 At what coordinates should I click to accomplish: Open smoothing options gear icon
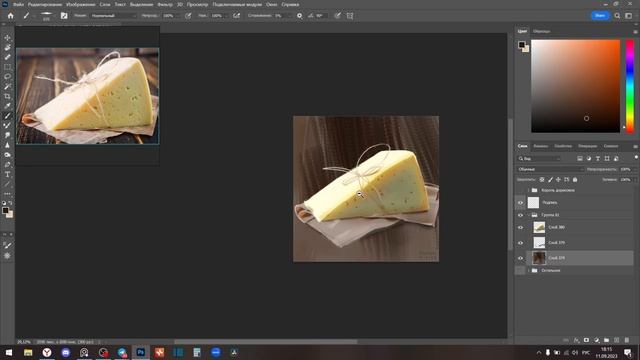(x=300, y=16)
